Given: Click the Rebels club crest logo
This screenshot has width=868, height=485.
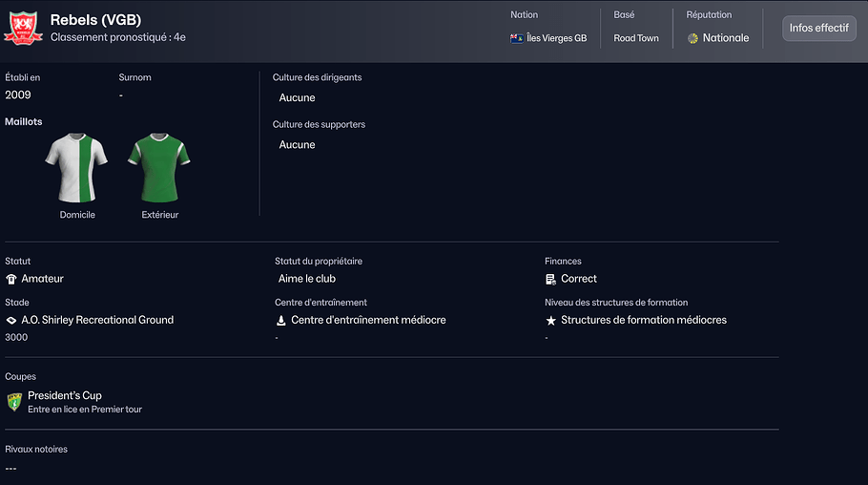Looking at the screenshot, I should [x=23, y=28].
